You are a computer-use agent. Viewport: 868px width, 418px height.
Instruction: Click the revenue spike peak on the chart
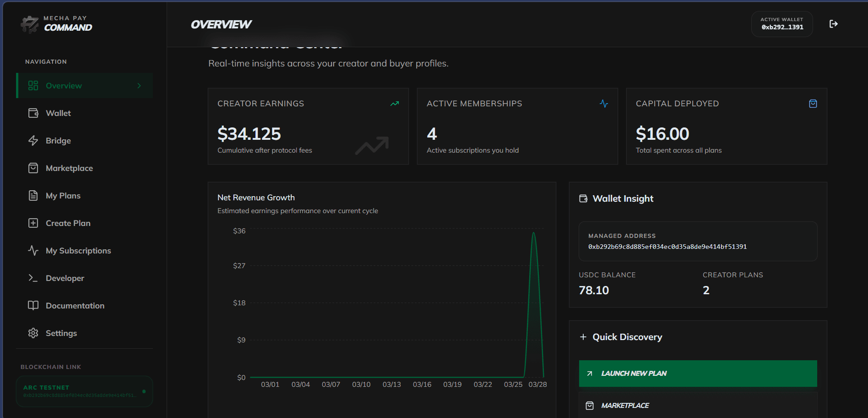click(533, 233)
